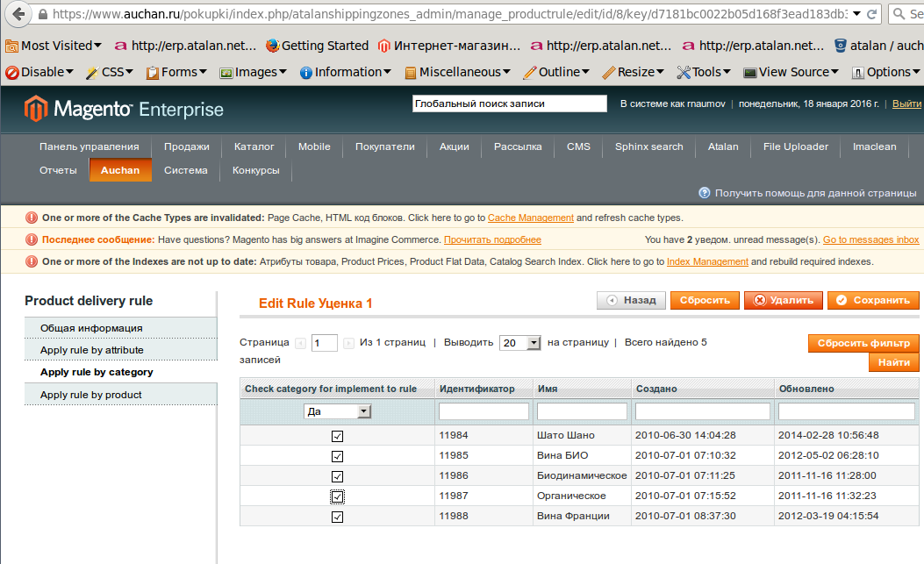Image resolution: width=924 pixels, height=564 pixels.
Task: Open the Index Management link
Action: 707,261
